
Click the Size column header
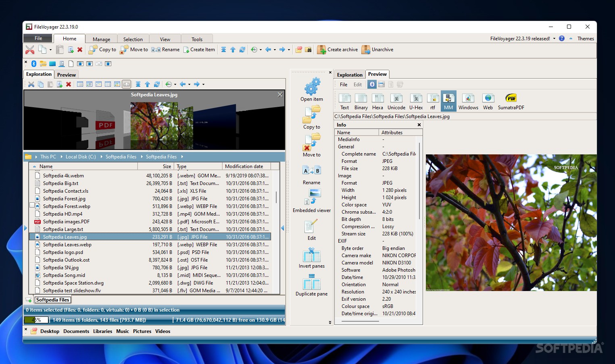(156, 166)
